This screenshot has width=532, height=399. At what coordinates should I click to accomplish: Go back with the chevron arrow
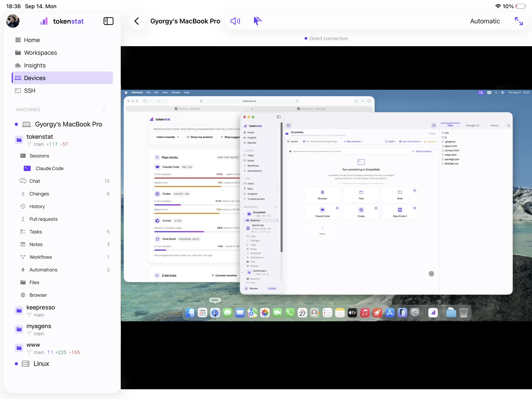point(137,21)
